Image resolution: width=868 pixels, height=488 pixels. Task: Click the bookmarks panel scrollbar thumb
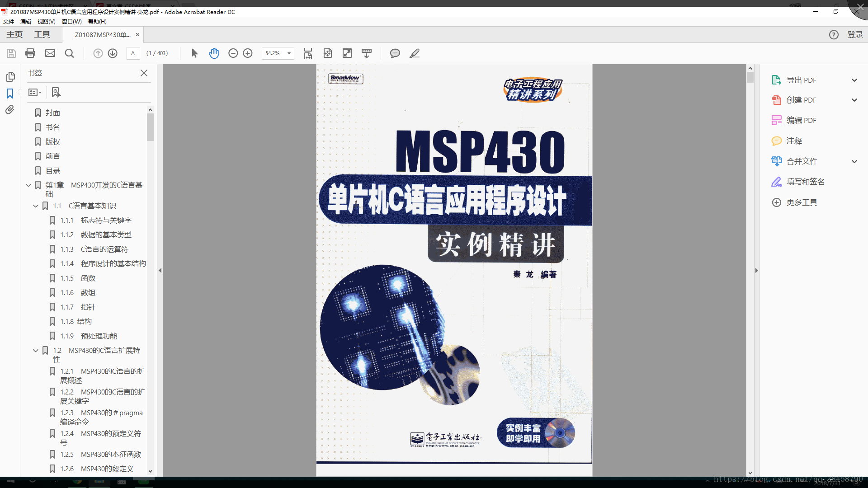coord(150,127)
